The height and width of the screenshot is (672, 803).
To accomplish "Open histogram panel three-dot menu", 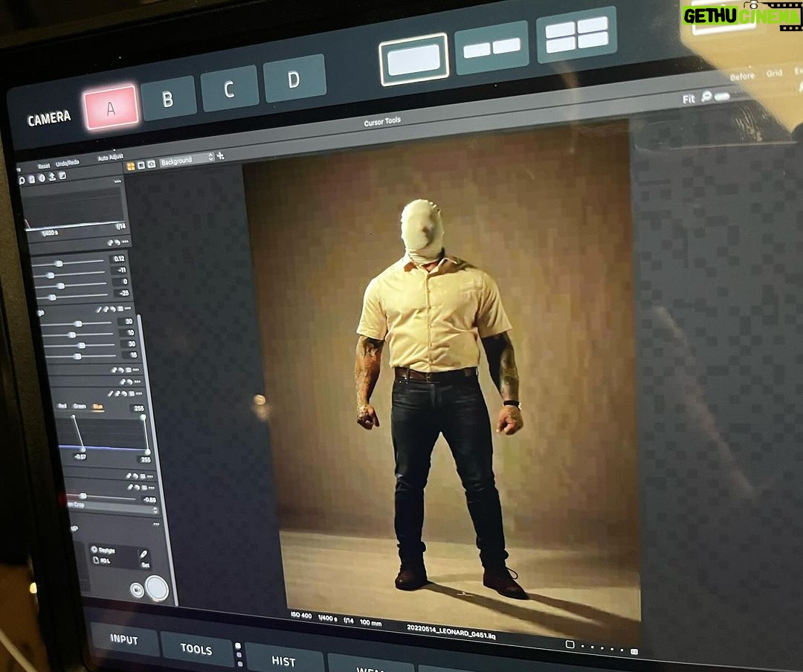I will tap(118, 181).
